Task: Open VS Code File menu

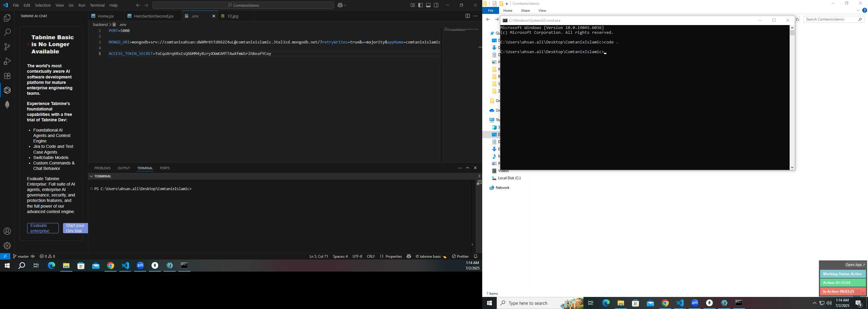Action: point(16,5)
